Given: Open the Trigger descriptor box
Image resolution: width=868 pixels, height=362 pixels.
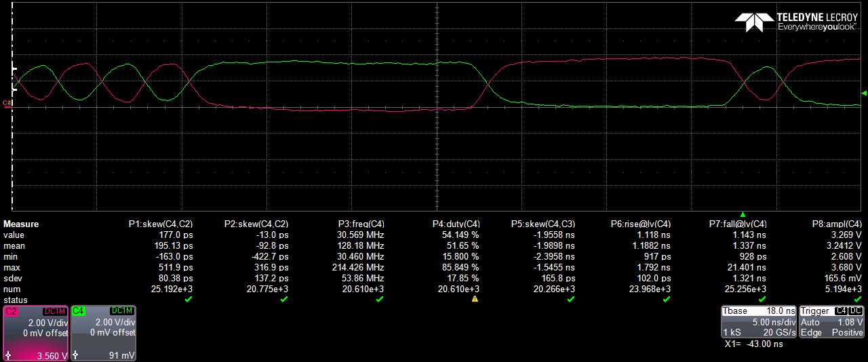Looking at the screenshot, I should pos(832,321).
